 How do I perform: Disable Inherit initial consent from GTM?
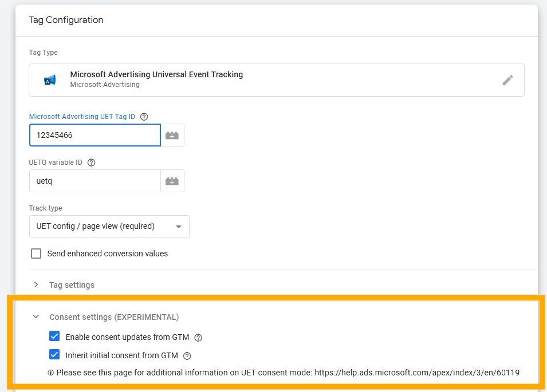pyautogui.click(x=54, y=355)
